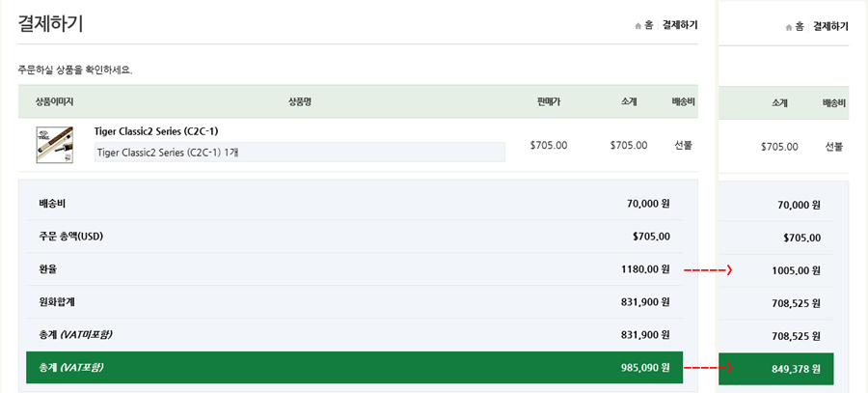Open Tiger Classic2 Series (C2C-1) product title

tap(156, 131)
